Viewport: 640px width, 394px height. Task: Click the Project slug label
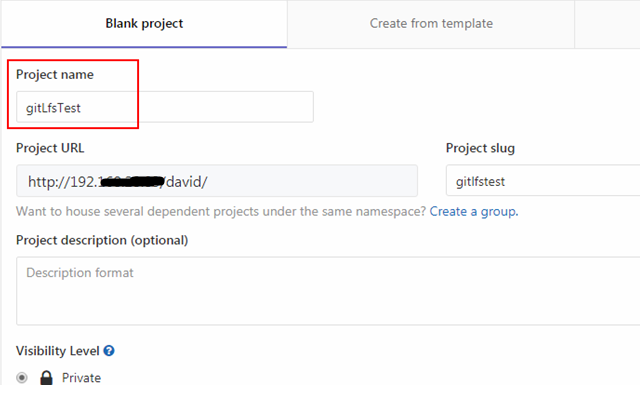point(480,148)
